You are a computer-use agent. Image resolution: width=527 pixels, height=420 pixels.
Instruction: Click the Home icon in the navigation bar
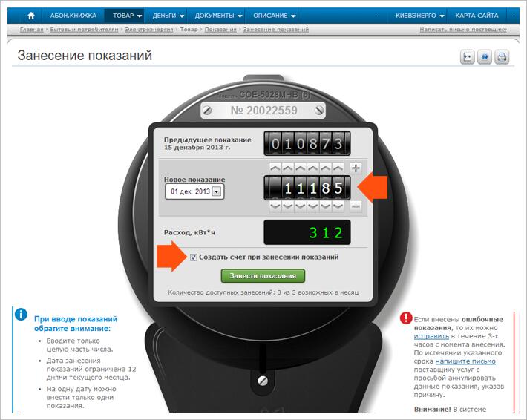pos(31,16)
